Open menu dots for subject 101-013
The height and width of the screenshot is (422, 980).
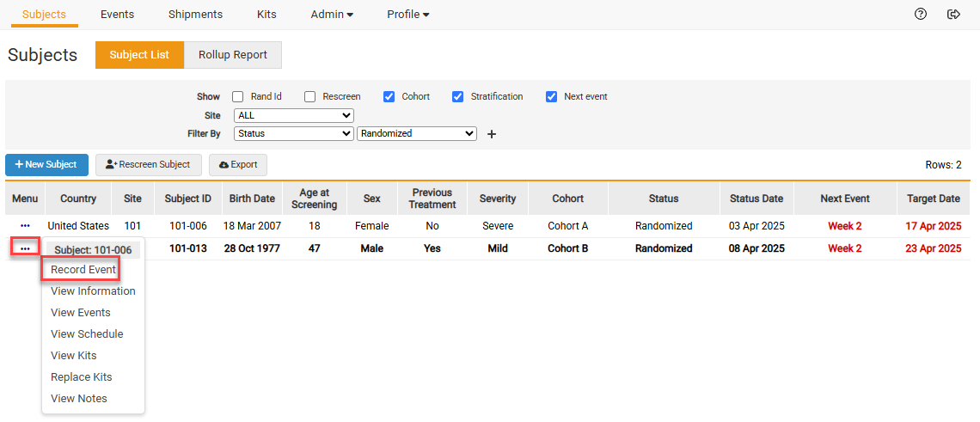[25, 248]
